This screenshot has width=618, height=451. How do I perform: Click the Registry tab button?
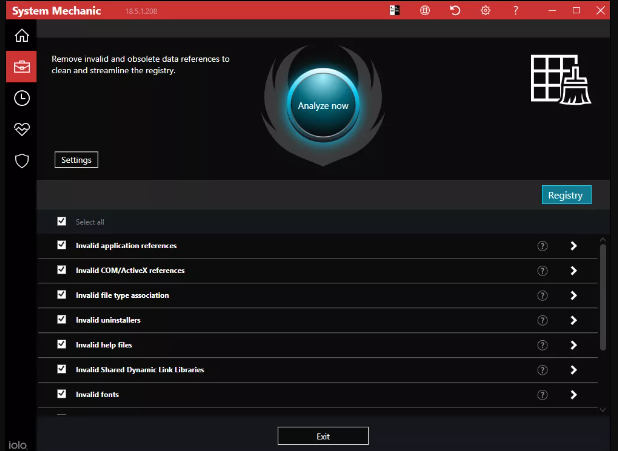pyautogui.click(x=566, y=195)
